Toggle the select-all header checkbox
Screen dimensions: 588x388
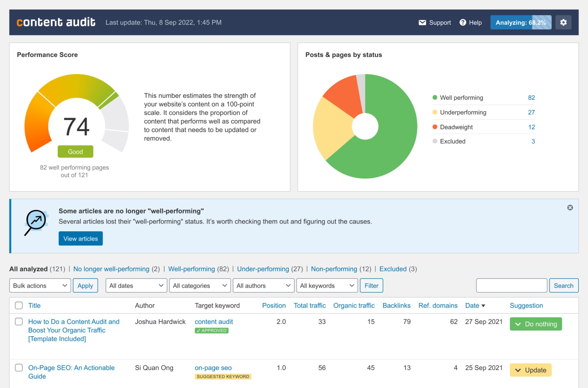[19, 306]
